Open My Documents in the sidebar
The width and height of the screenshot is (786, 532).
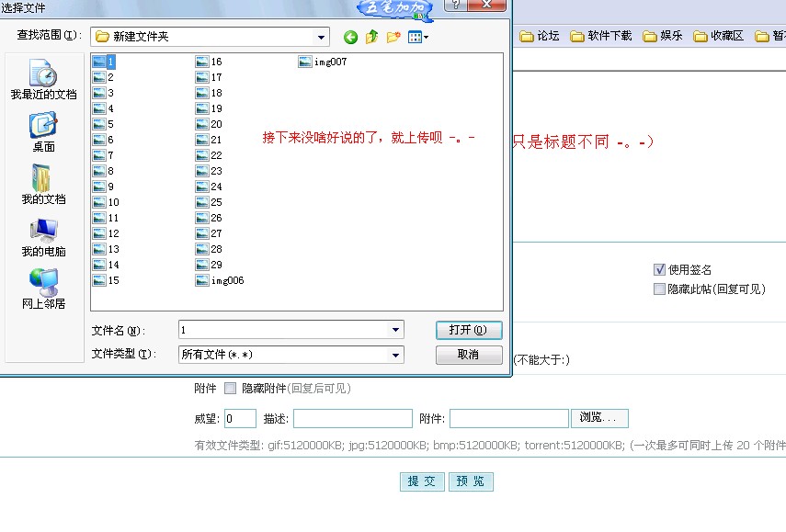click(43, 185)
